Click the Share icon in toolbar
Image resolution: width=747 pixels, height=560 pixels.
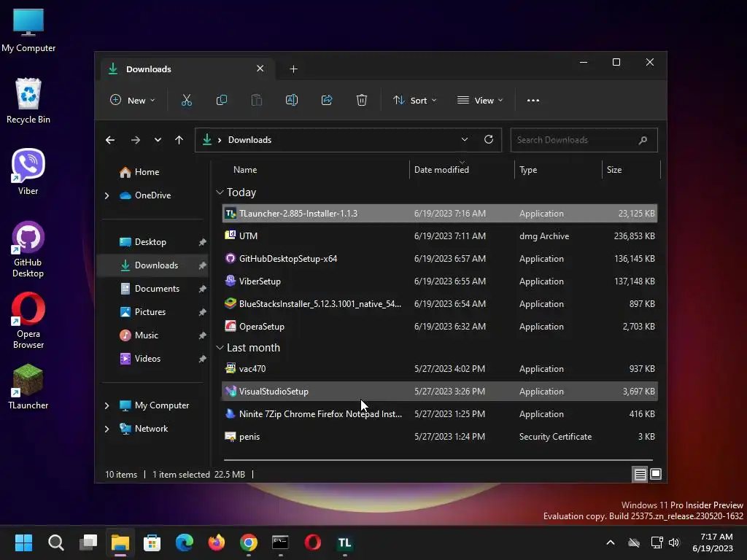point(327,101)
